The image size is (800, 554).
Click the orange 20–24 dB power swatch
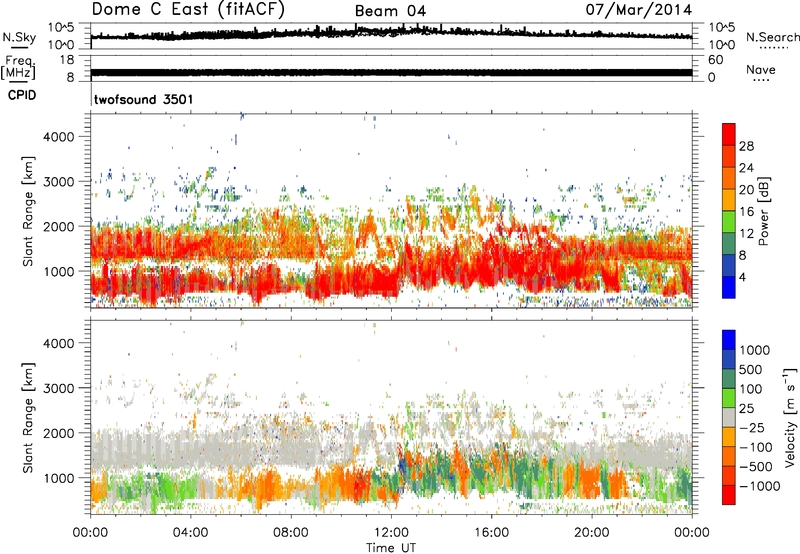729,178
